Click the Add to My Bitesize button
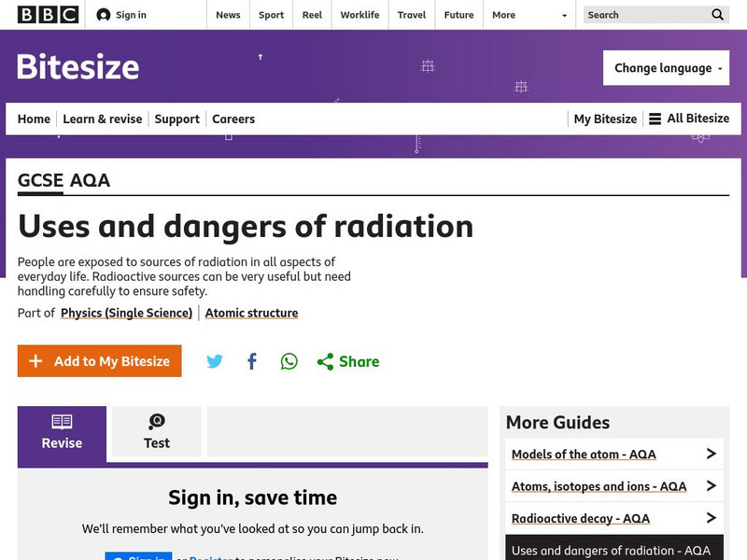 [x=99, y=360]
